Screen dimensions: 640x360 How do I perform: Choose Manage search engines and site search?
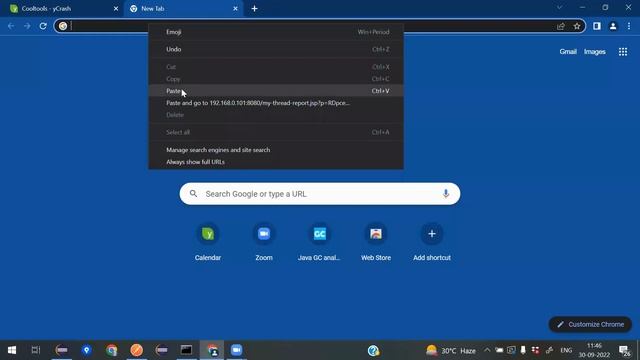[276, 150]
